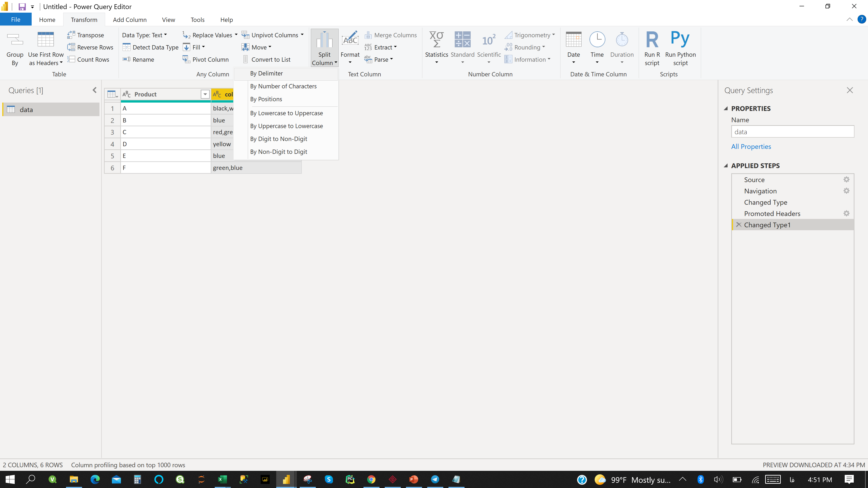Switch to the Add Column tab
868x488 pixels.
[x=129, y=20]
